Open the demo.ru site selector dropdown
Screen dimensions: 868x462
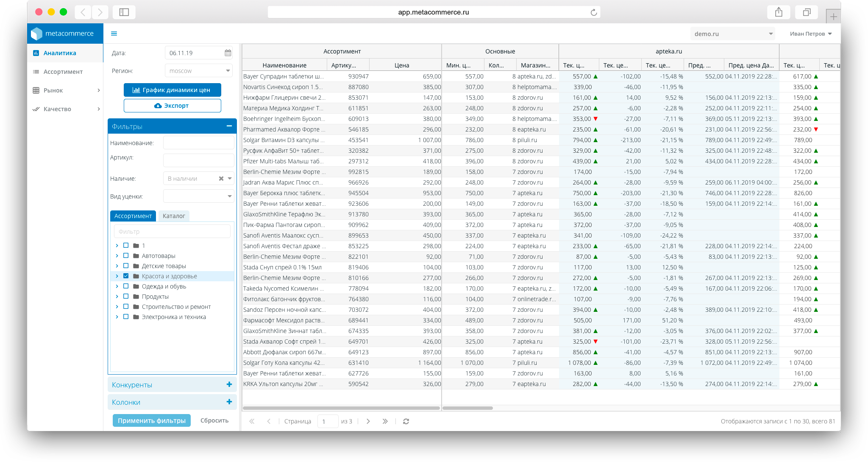pyautogui.click(x=733, y=34)
